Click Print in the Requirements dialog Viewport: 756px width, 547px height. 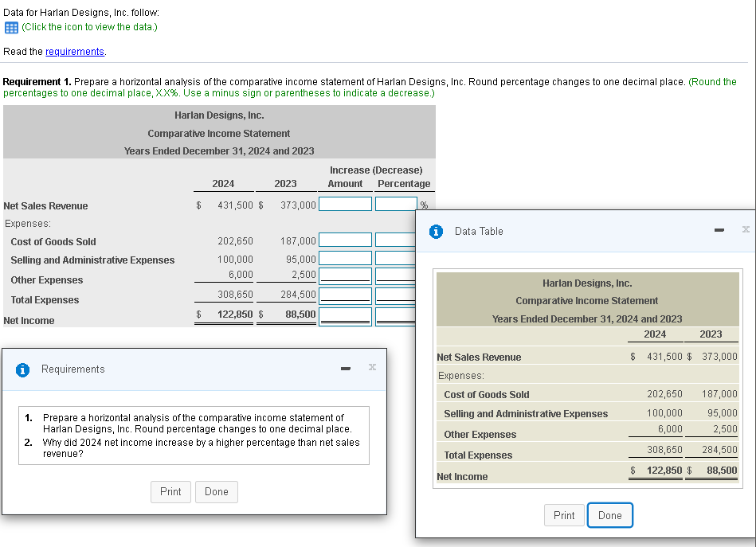click(170, 491)
